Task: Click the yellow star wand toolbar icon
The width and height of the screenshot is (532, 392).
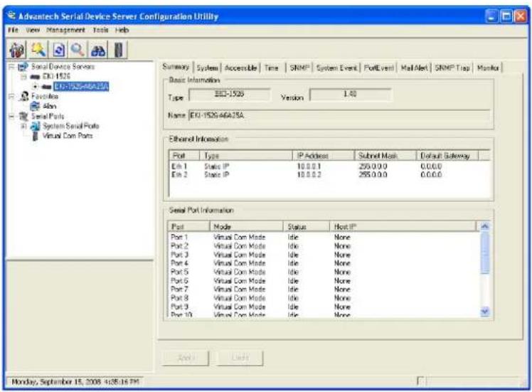Action: pos(38,50)
